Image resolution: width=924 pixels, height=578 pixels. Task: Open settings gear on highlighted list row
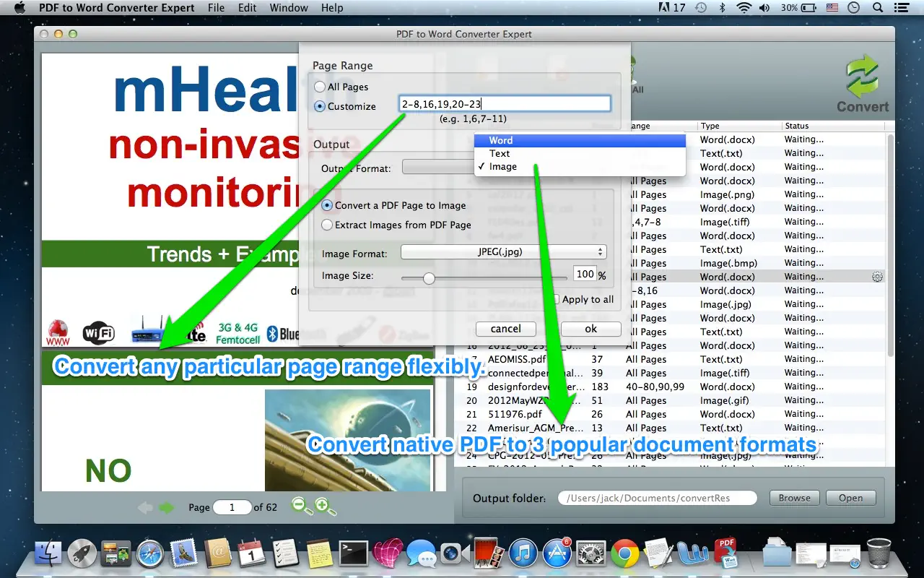point(877,277)
